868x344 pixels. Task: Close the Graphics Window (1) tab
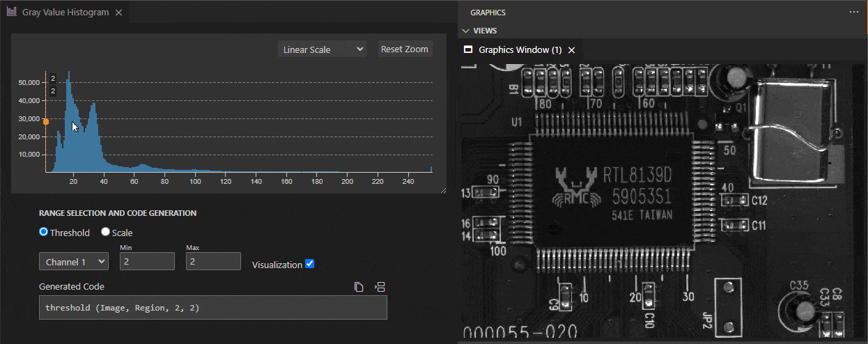point(571,50)
